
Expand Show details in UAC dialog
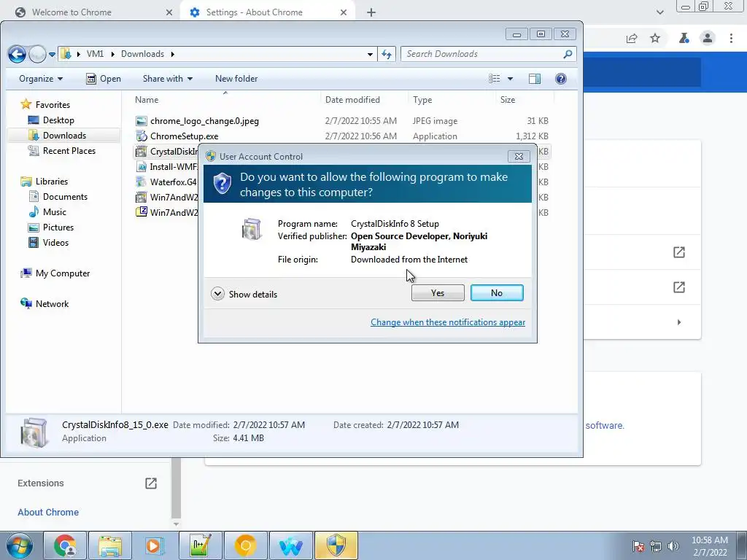point(244,294)
